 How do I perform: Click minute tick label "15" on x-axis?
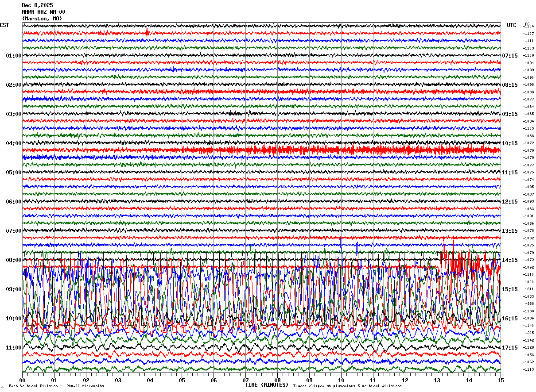(x=501, y=380)
